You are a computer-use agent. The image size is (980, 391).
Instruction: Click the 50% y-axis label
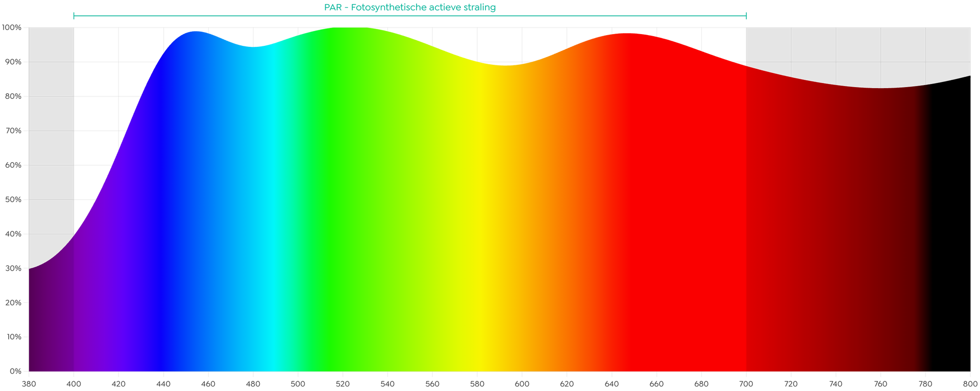13,199
